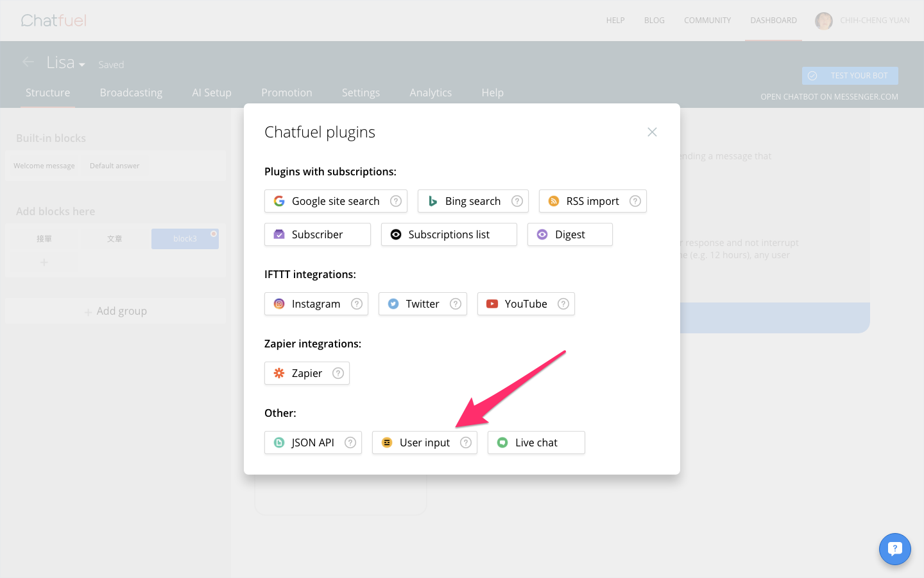Add the Live chat plugin

pyautogui.click(x=536, y=442)
